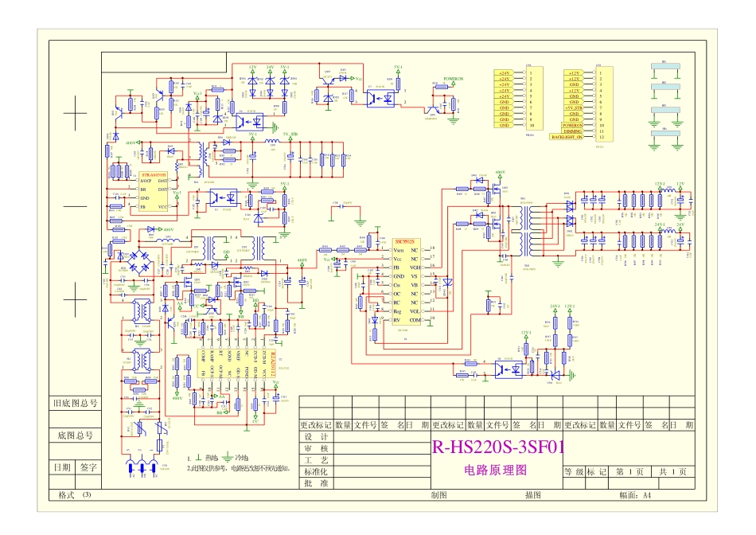Image resolution: width=756 pixels, height=535 pixels.
Task: Click the +5V_STB connector pin label
Action: point(572,107)
